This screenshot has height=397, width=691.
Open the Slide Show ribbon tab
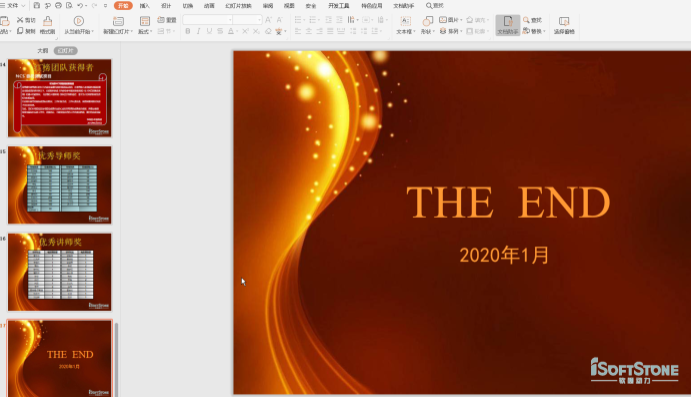[238, 6]
